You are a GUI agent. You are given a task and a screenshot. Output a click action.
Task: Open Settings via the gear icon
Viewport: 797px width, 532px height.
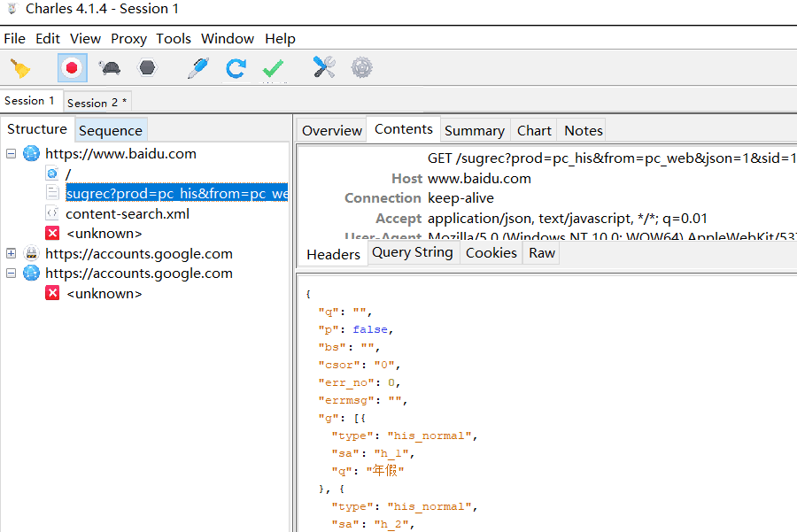coord(362,67)
